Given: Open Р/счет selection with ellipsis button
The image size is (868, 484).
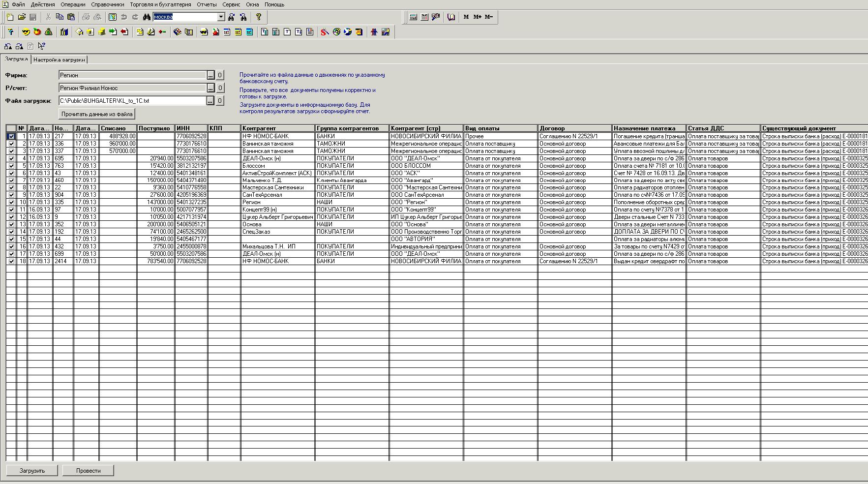Looking at the screenshot, I should (210, 88).
